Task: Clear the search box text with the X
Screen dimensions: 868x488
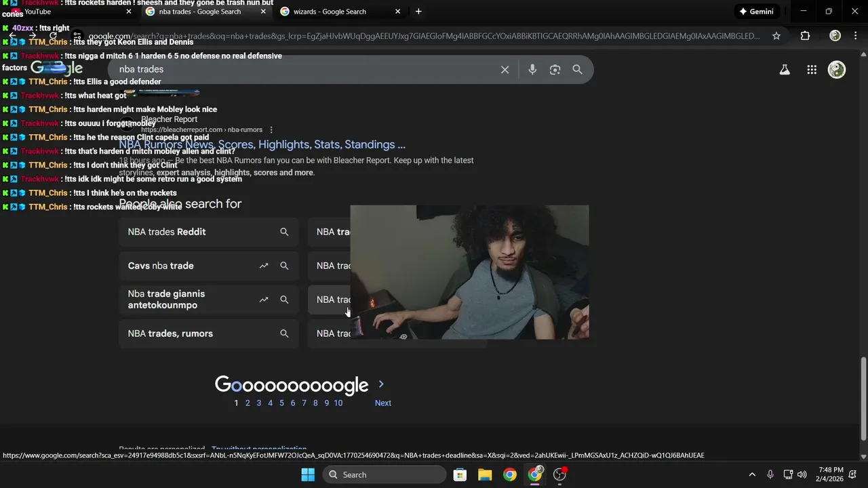Action: (x=505, y=69)
